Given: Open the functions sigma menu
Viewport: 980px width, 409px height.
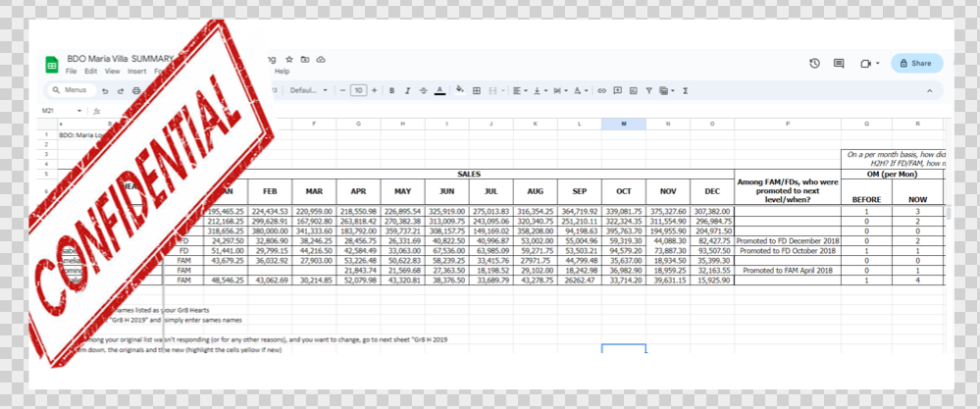Looking at the screenshot, I should (685, 90).
